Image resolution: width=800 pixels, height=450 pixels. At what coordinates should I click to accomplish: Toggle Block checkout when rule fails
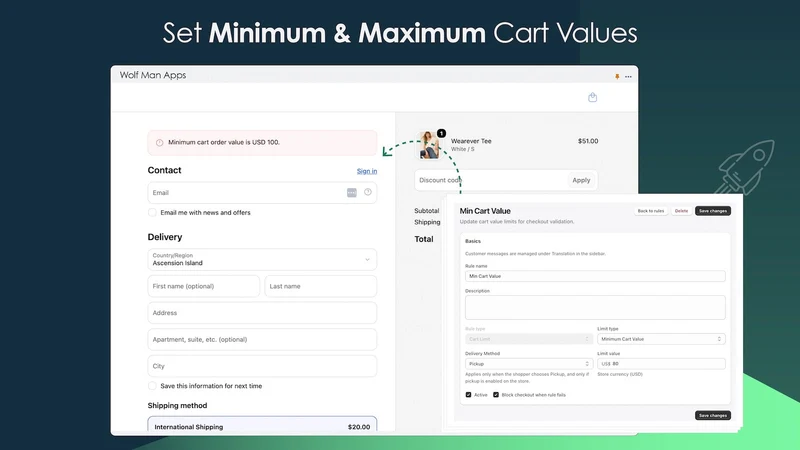[496, 395]
